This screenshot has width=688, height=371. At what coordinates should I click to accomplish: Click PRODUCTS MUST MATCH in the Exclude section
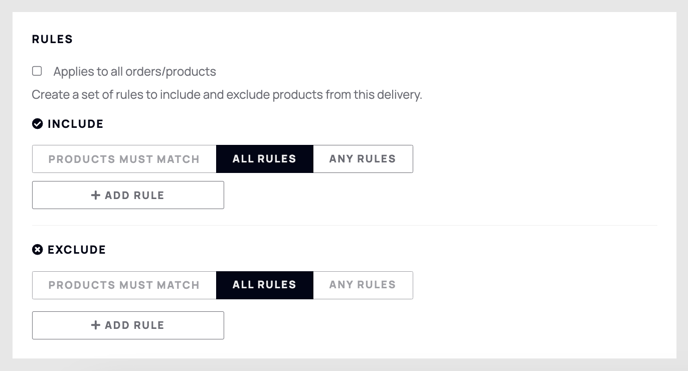click(x=124, y=285)
